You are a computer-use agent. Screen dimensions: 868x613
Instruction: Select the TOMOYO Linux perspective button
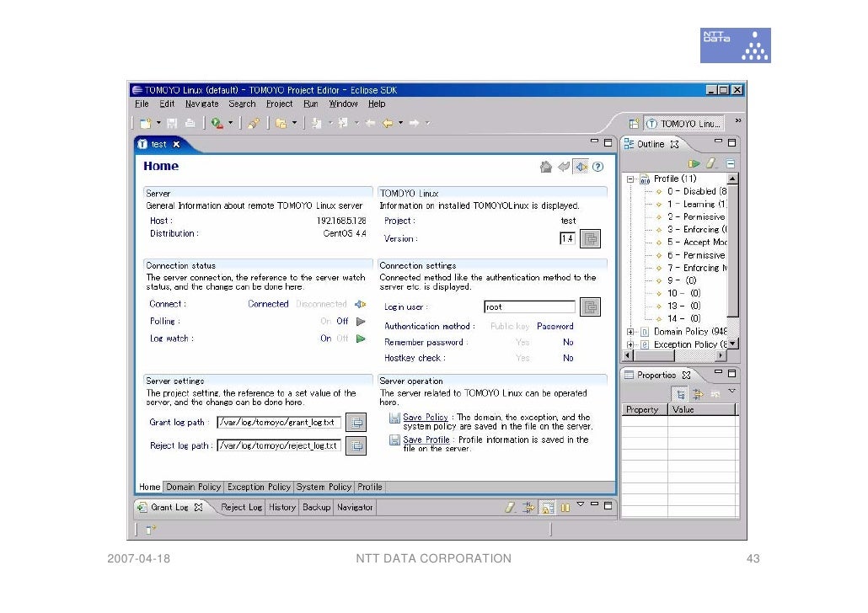[x=684, y=124]
